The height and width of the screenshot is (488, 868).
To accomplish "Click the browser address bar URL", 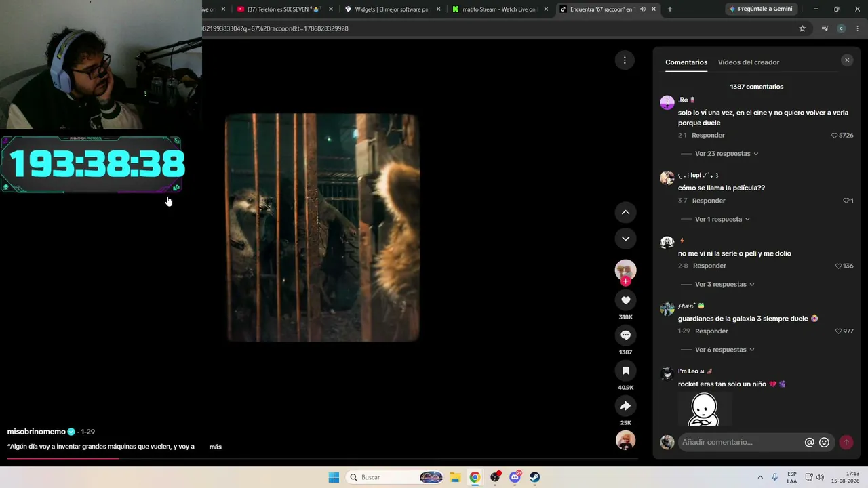I will tap(275, 28).
